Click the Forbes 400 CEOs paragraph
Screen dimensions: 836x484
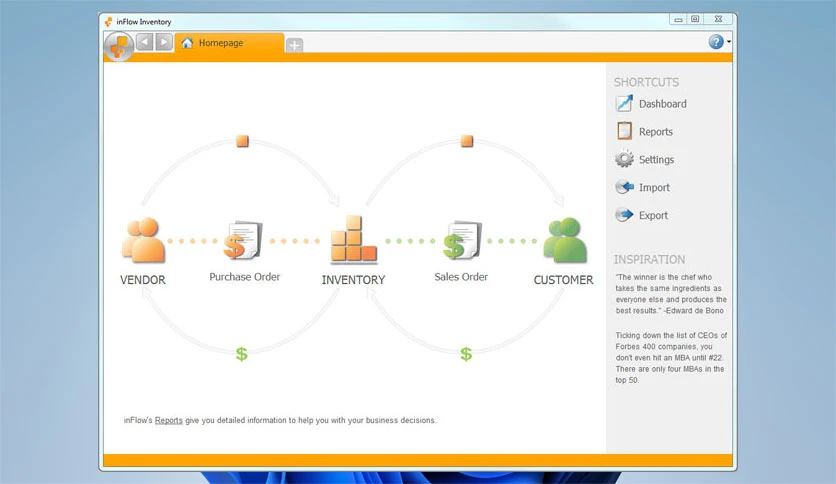671,358
